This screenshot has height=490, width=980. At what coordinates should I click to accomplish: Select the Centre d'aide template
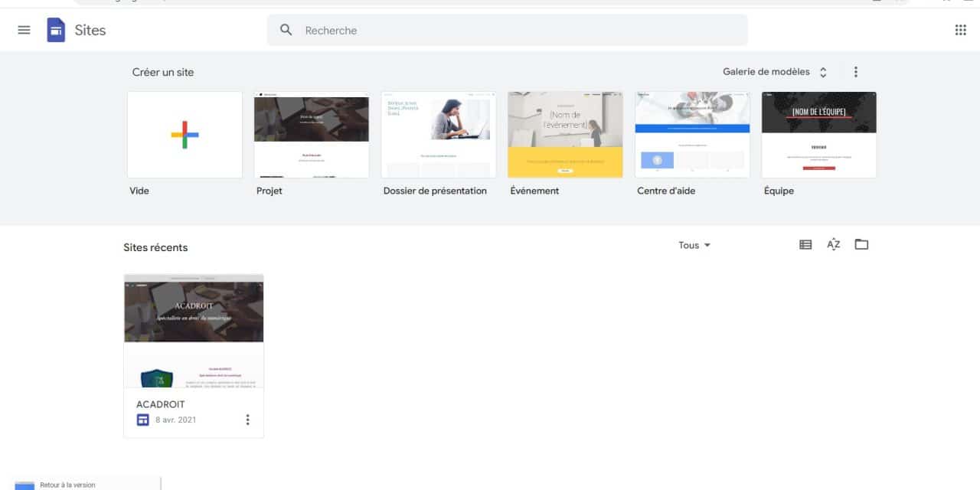click(x=692, y=135)
